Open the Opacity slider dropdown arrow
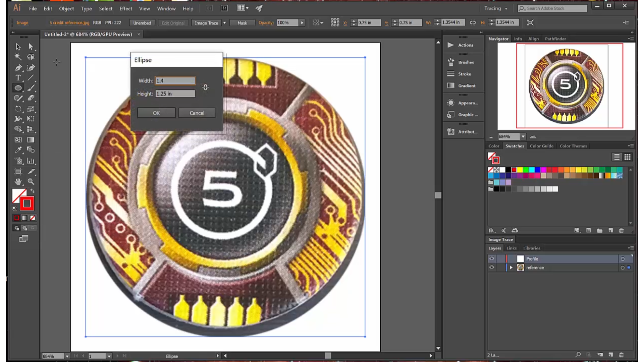The height and width of the screenshot is (362, 644). pos(302,23)
